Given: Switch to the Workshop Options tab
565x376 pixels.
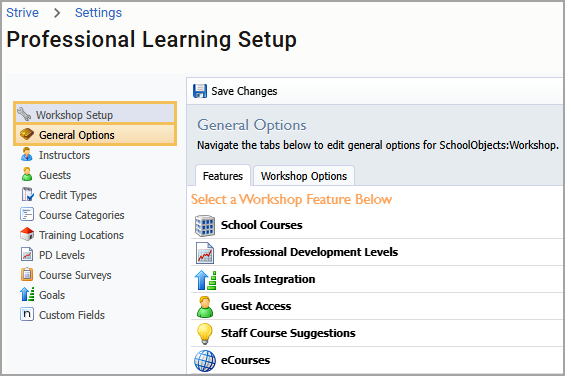Looking at the screenshot, I should pos(304,176).
